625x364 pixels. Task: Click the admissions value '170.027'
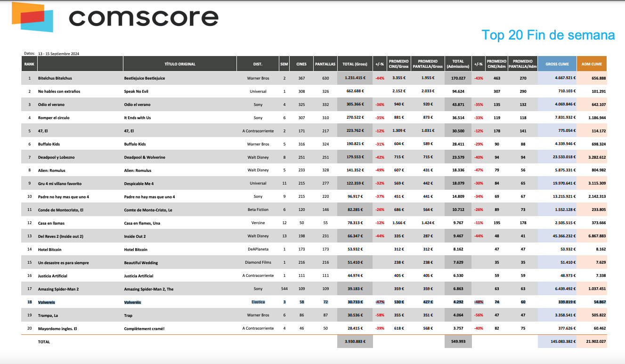pyautogui.click(x=458, y=78)
